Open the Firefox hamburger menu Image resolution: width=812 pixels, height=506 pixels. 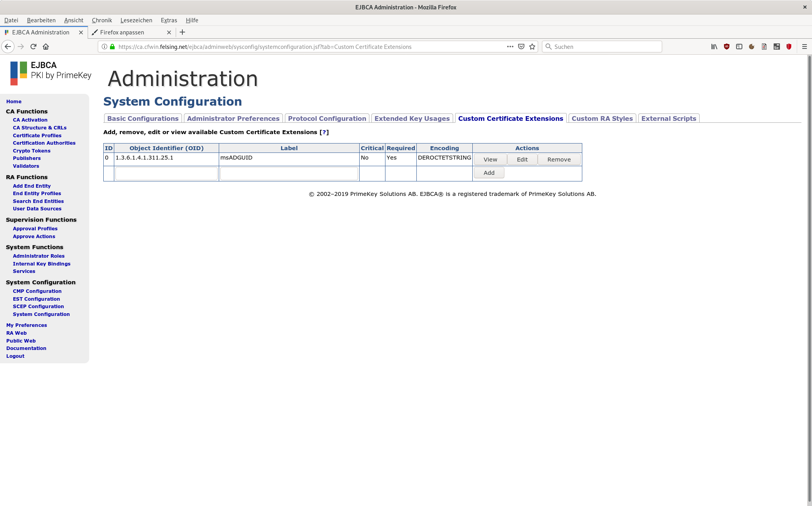coord(805,47)
